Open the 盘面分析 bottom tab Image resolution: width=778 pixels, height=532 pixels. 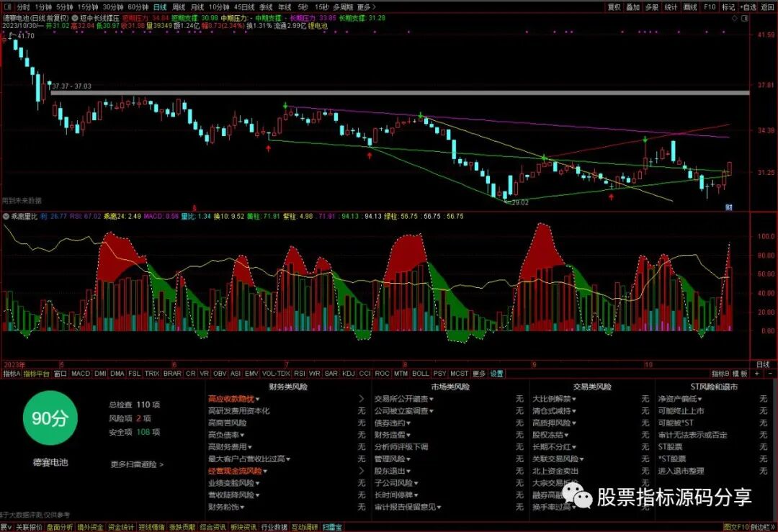point(60,527)
